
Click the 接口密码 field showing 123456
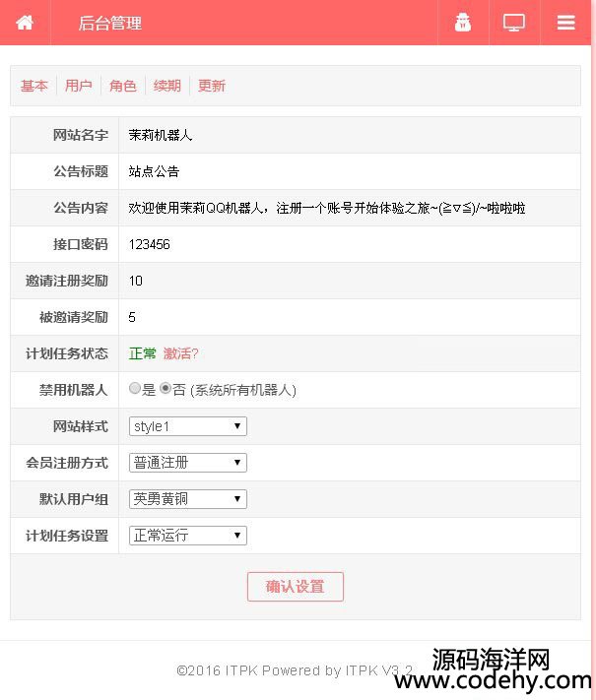click(x=350, y=244)
